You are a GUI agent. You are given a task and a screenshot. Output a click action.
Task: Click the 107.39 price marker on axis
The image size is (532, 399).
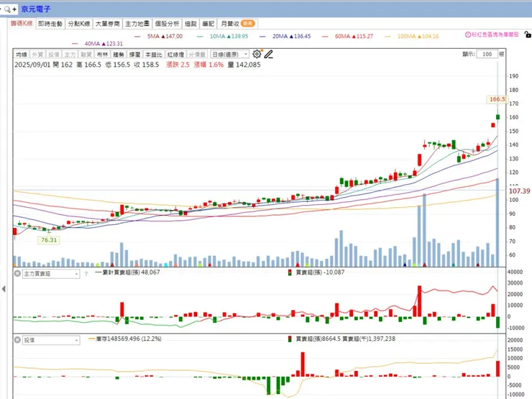click(x=519, y=191)
